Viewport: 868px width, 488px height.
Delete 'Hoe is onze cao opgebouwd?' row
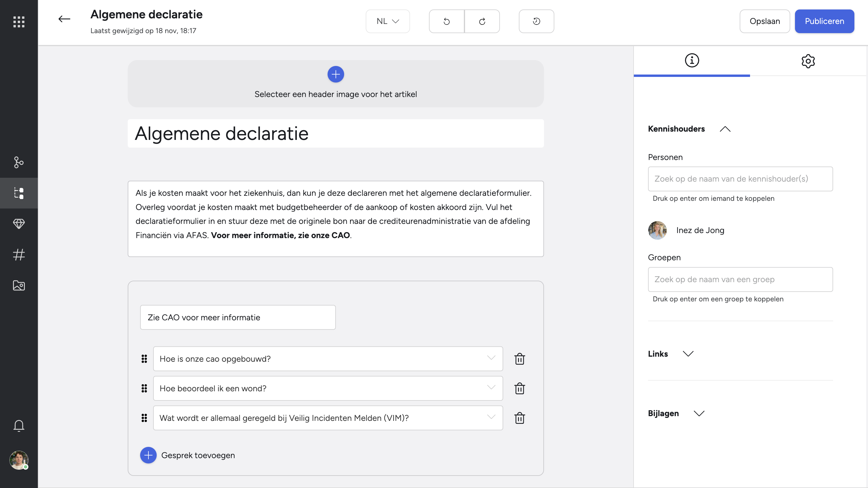(519, 359)
